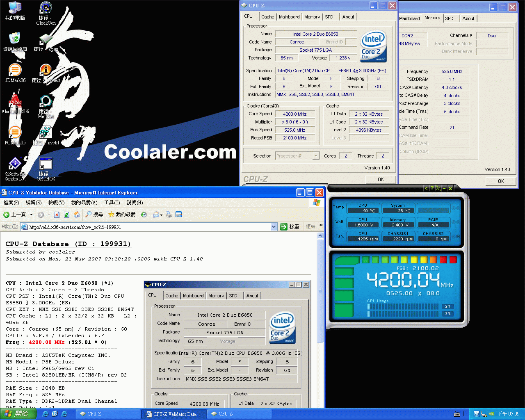Launch the 3DMark06 desktop icon
Viewport: 525px width, 420px height.
15,73
